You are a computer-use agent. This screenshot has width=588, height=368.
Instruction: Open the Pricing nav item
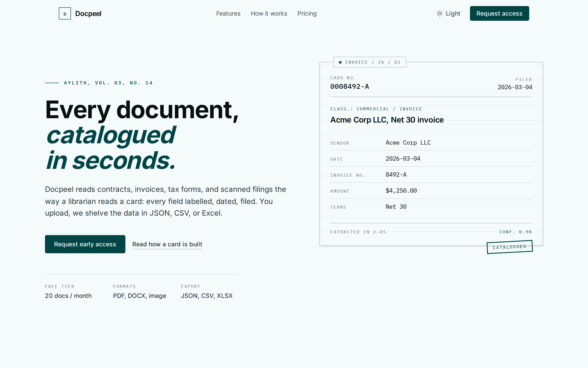[x=307, y=13]
